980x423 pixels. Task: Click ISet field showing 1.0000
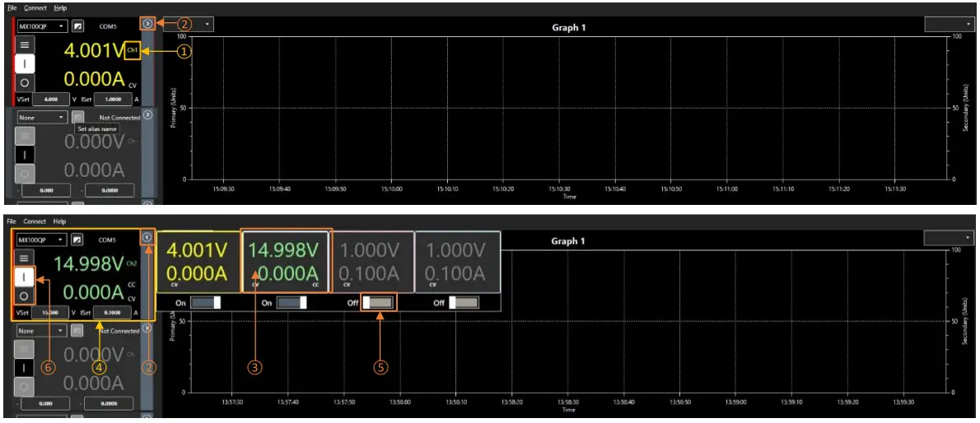[x=113, y=99]
